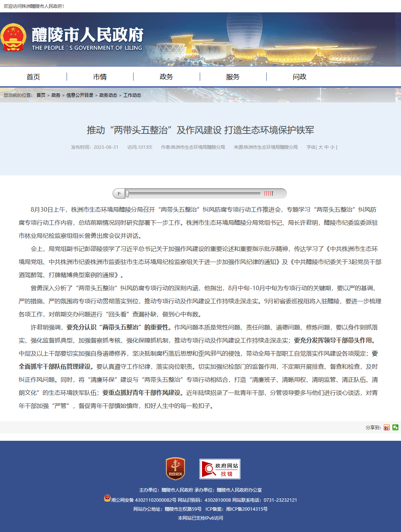Select the 服务 navigation item
Viewport: 401px width, 532px height.
tap(233, 77)
